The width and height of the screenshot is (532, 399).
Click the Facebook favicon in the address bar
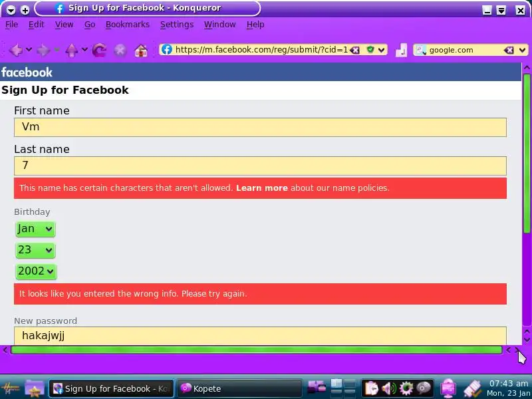(x=167, y=49)
